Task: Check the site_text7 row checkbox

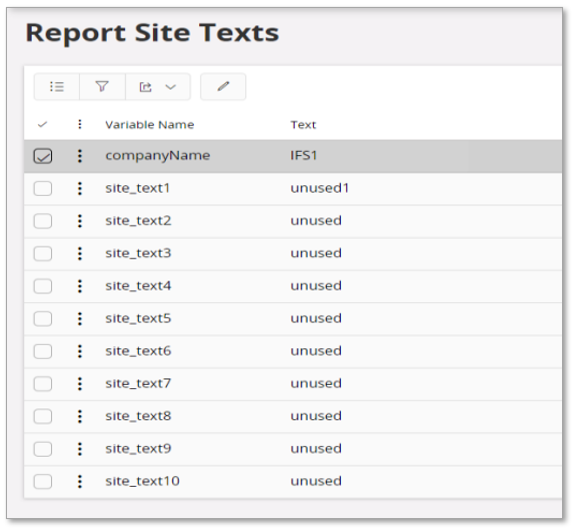Action: tap(43, 384)
